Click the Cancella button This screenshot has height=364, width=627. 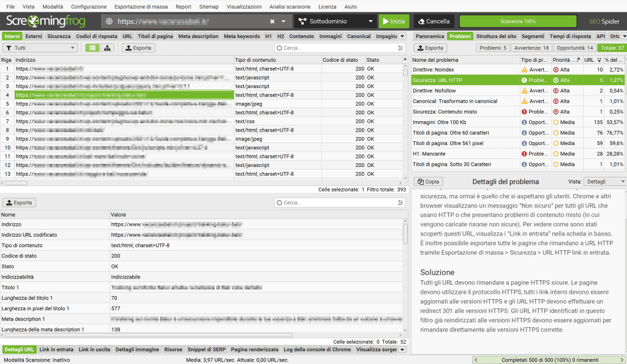[x=434, y=21]
